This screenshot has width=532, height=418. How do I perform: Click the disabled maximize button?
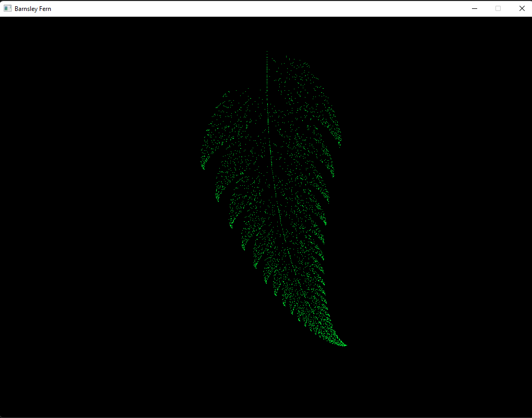pyautogui.click(x=498, y=8)
